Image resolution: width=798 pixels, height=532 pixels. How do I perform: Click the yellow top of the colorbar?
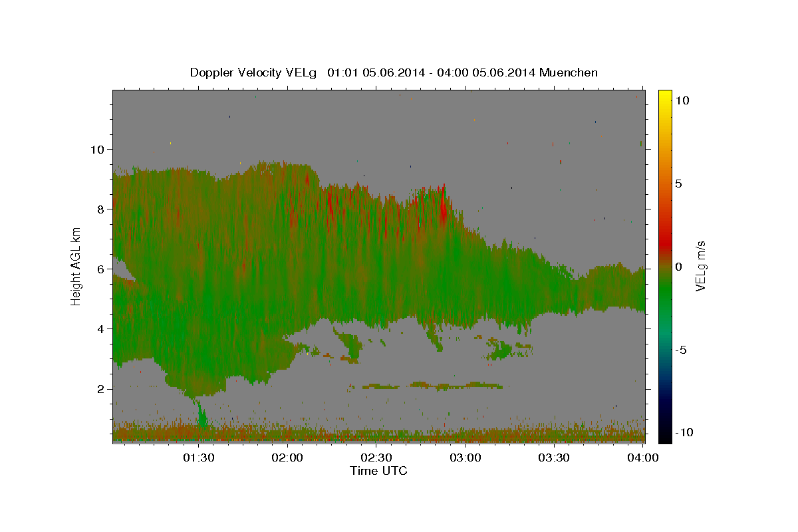(664, 96)
